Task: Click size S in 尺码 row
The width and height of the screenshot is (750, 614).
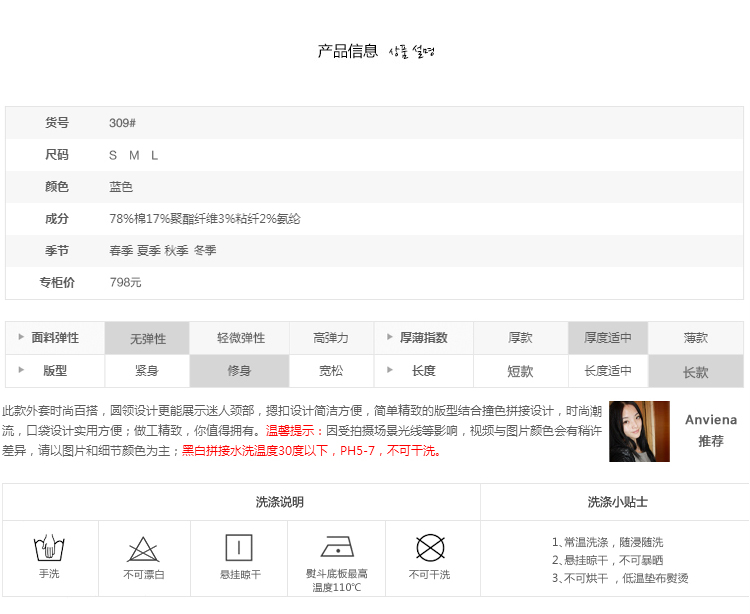Action: 113,155
